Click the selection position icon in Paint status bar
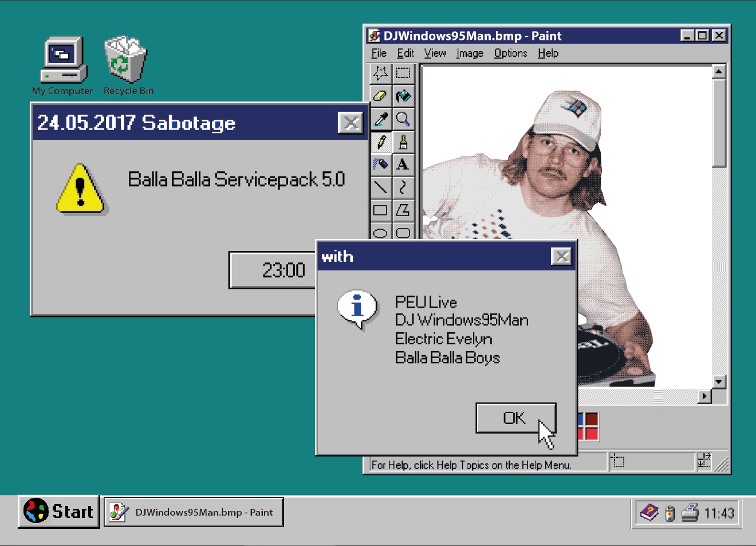The height and width of the screenshot is (546, 756). click(617, 461)
